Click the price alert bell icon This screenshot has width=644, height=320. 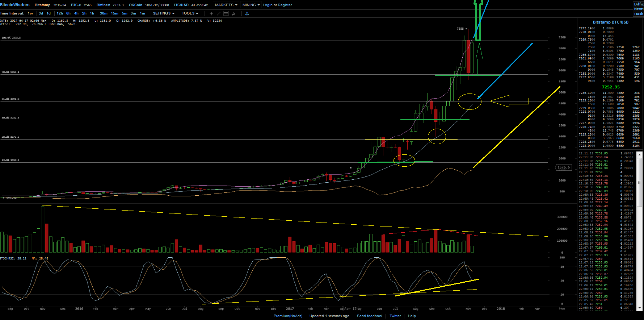pos(247,14)
